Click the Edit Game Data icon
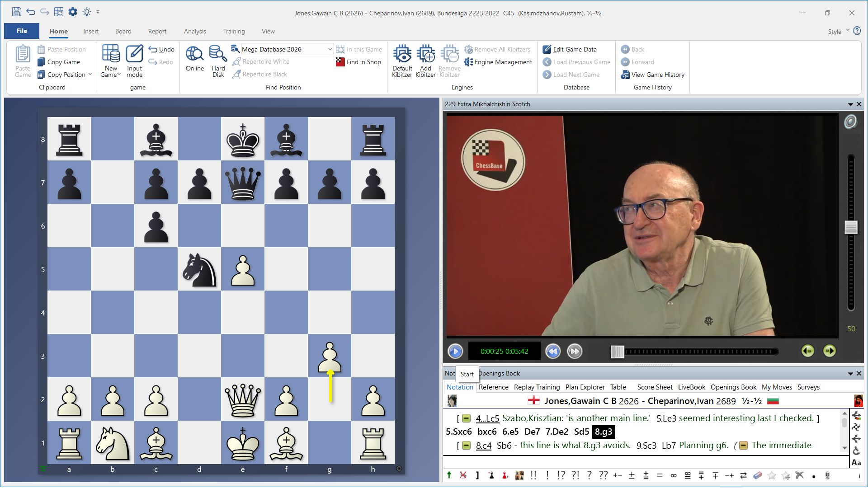 coord(547,49)
